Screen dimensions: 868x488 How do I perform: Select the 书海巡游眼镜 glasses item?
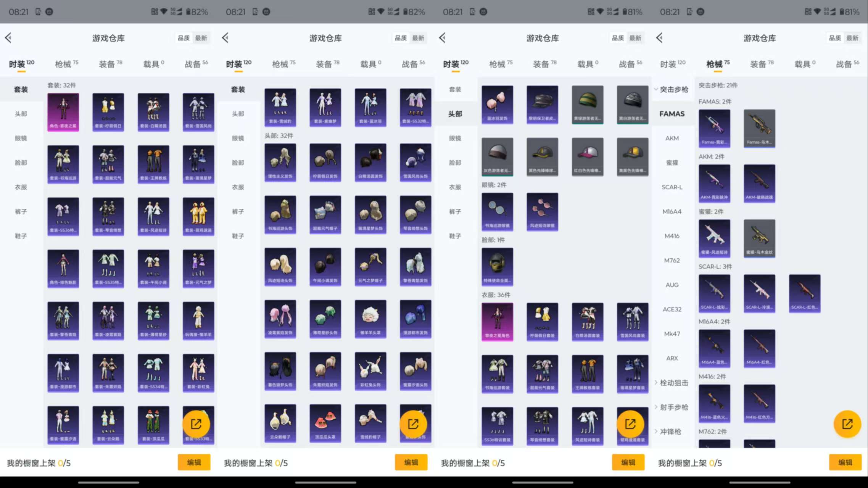tap(497, 211)
